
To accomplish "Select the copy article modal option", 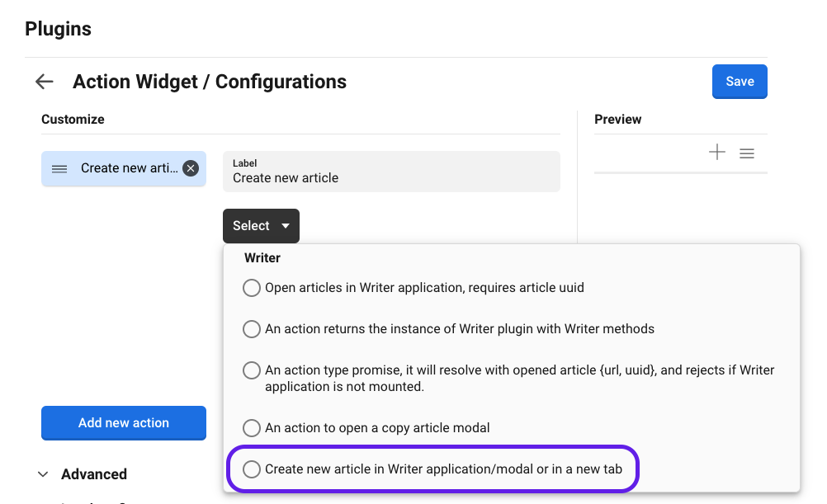I will (x=252, y=428).
